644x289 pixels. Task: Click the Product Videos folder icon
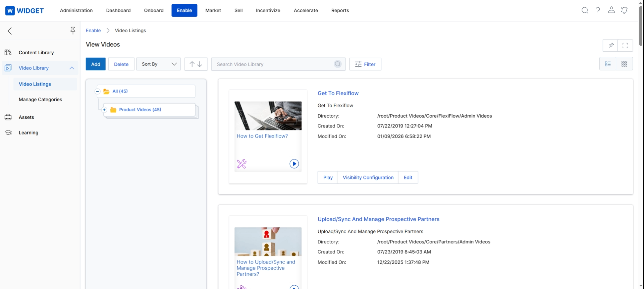113,110
